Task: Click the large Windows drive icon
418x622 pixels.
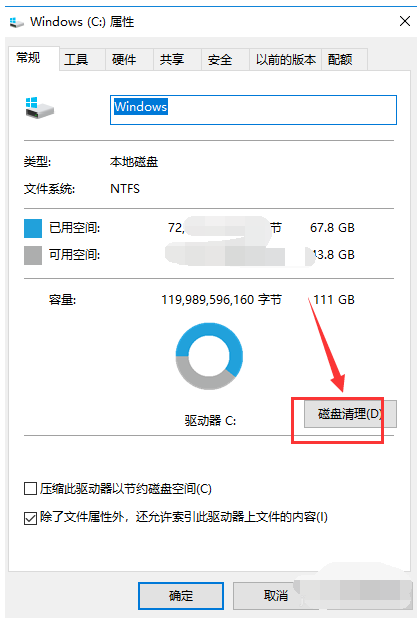Action: [x=39, y=108]
